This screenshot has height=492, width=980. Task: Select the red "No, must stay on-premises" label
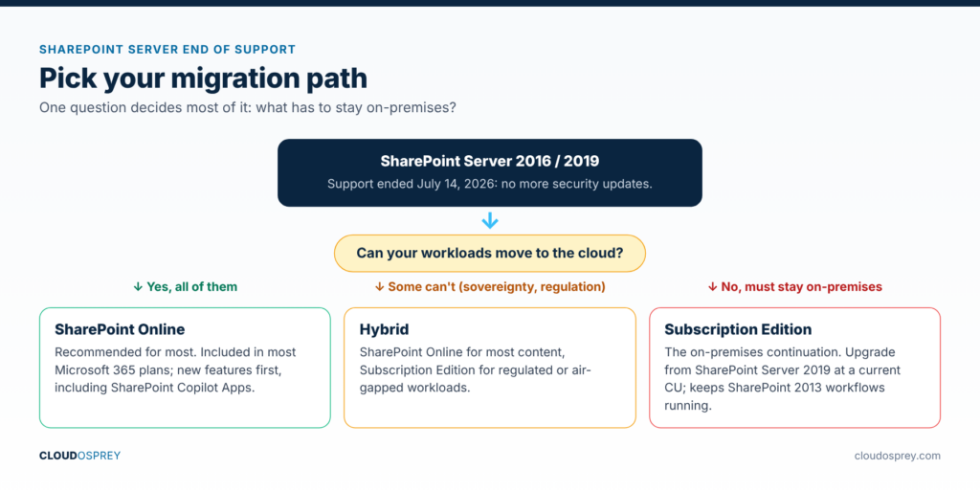tap(795, 287)
